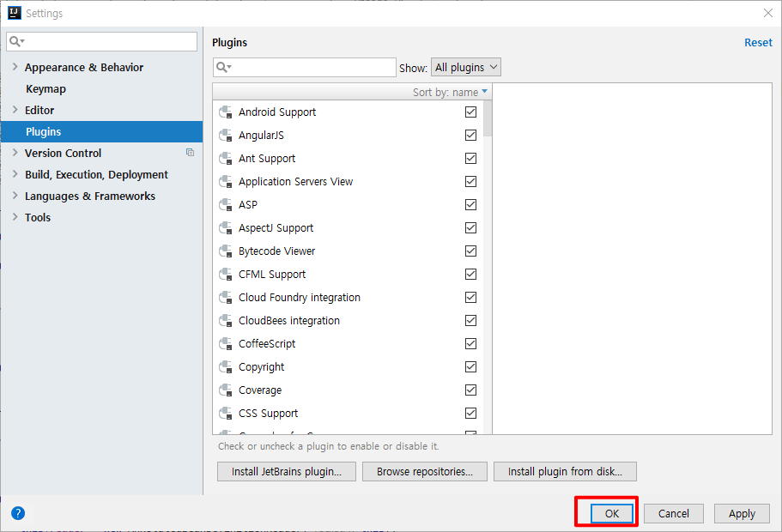This screenshot has width=782, height=532.
Task: Click the plugin search input field
Action: pos(305,67)
